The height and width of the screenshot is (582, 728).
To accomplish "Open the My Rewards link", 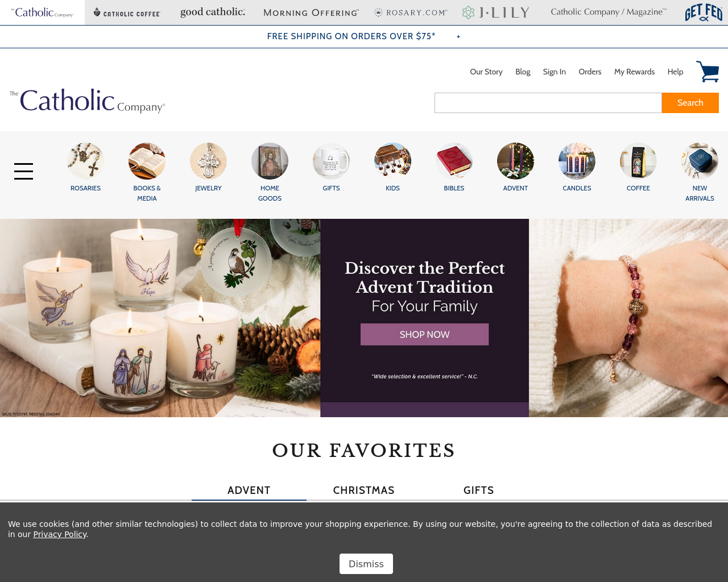I will (x=634, y=72).
